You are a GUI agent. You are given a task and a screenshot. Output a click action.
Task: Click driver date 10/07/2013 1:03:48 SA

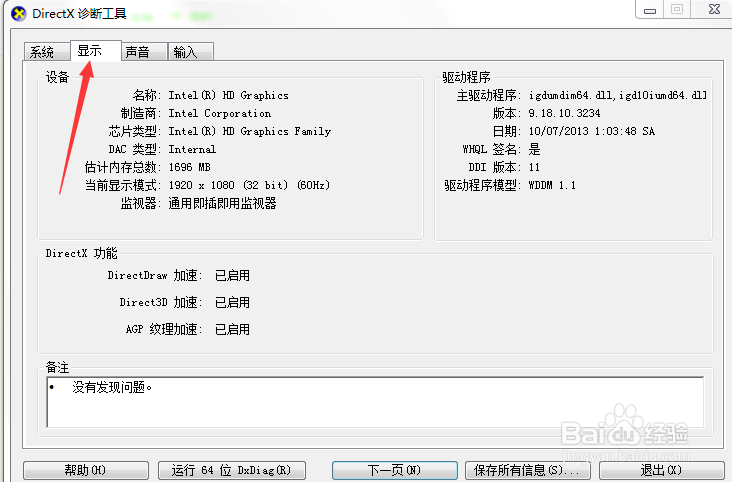pyautogui.click(x=591, y=131)
